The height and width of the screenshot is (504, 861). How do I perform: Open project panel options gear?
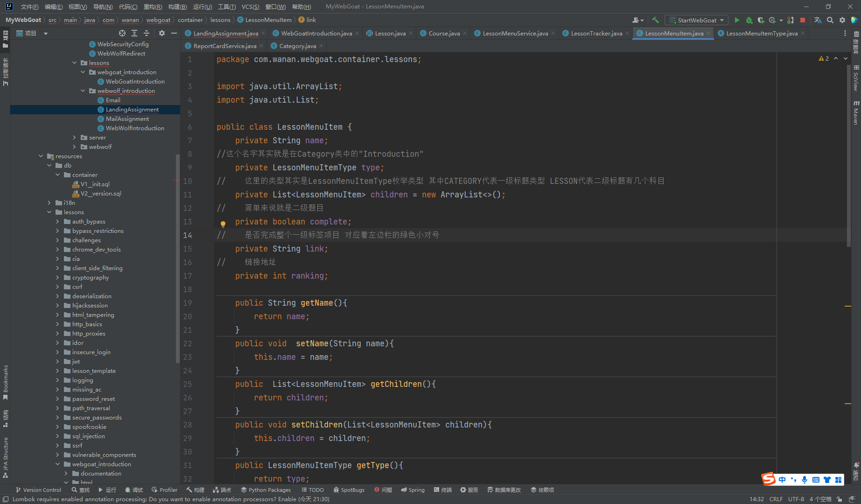click(162, 33)
